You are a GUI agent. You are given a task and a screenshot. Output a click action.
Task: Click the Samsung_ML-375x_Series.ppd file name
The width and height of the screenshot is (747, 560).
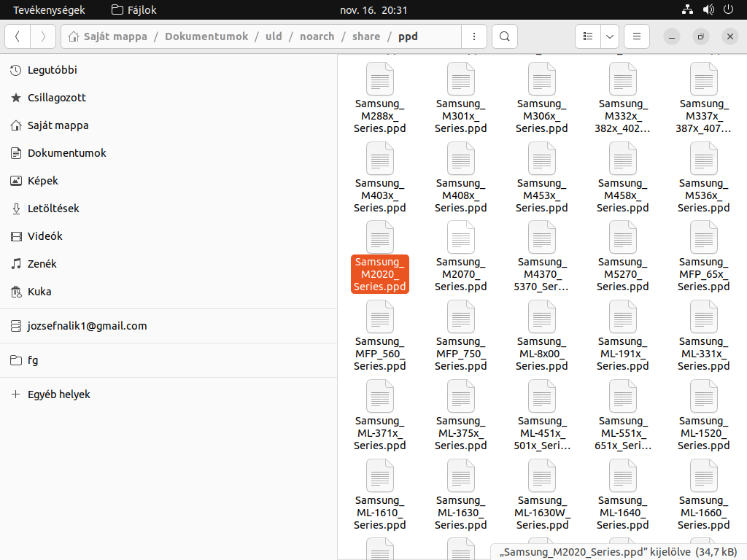coord(461,433)
